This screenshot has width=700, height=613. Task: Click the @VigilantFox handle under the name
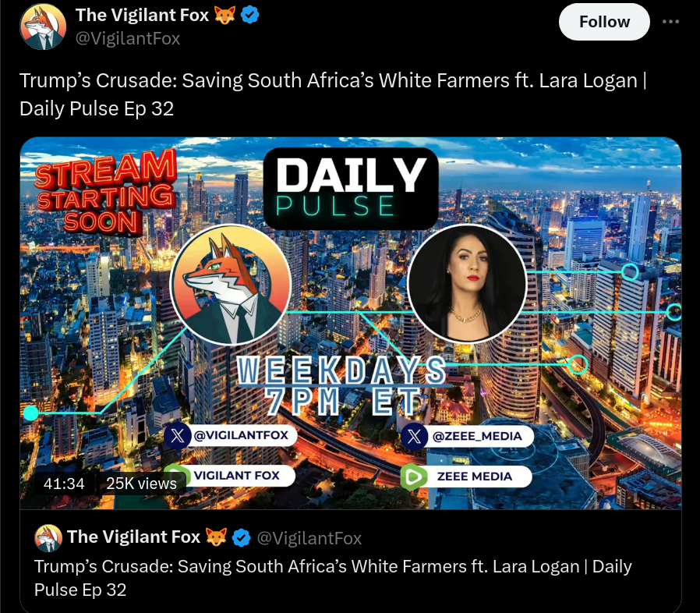click(x=128, y=39)
